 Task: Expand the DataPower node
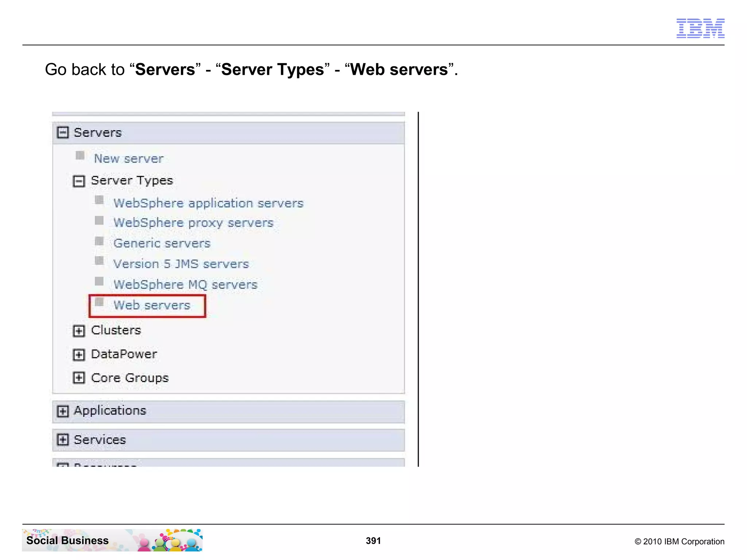click(x=79, y=355)
